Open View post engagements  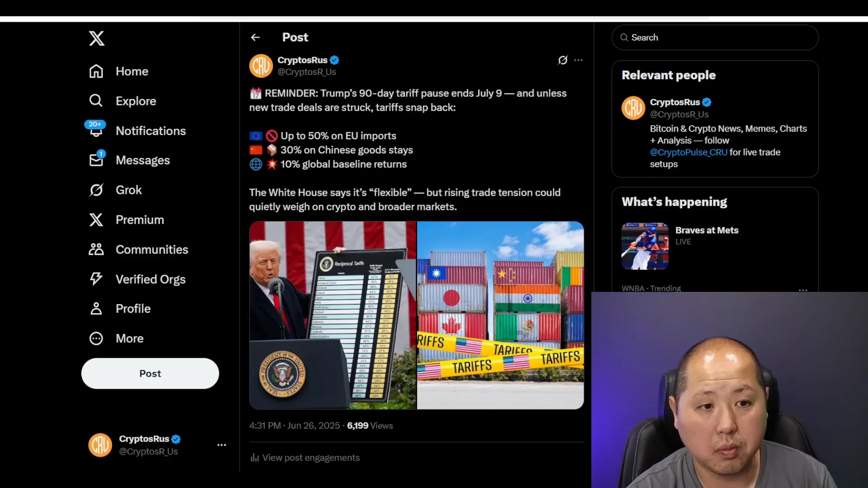(x=305, y=458)
